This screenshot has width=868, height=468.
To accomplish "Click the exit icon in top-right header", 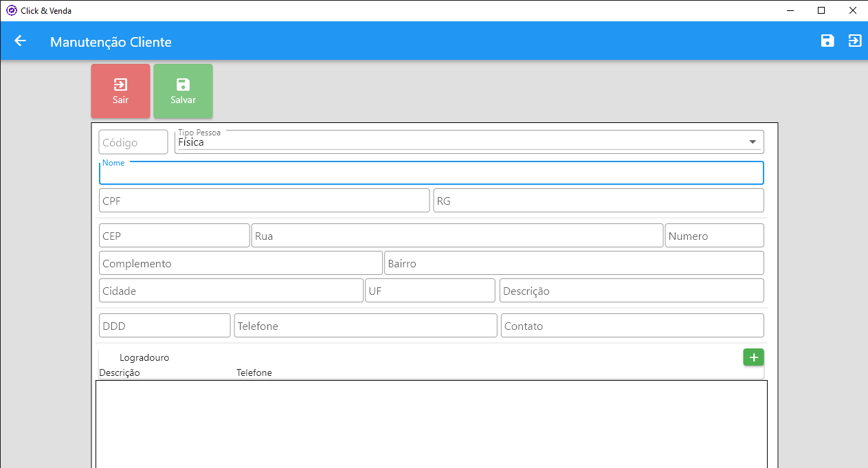I will (854, 41).
